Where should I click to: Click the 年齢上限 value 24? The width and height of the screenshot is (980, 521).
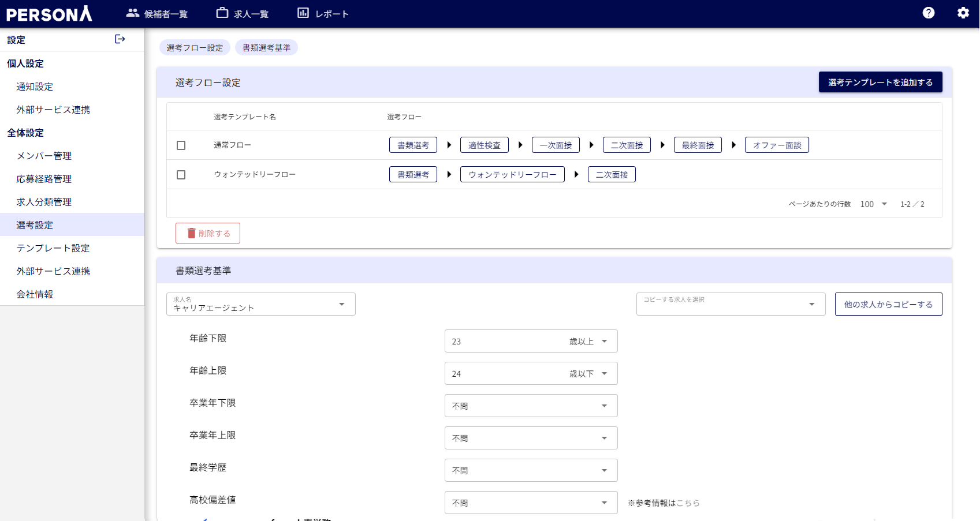456,374
